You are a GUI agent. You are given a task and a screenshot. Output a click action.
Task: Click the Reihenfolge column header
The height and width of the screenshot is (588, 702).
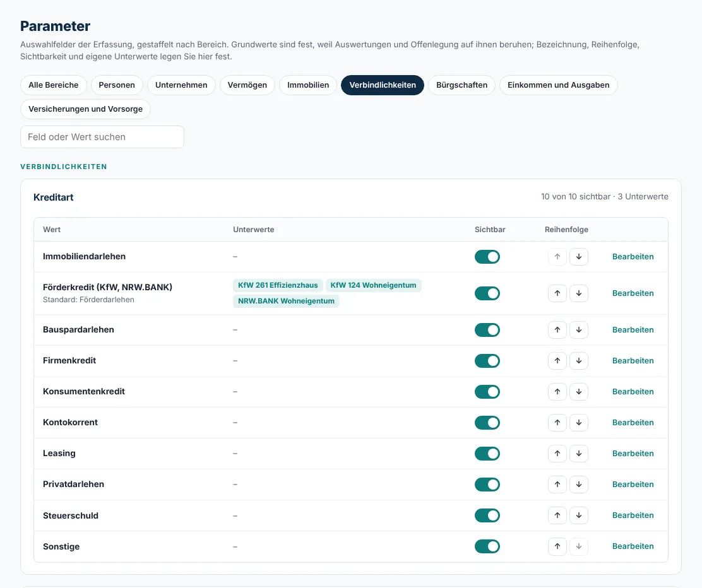(x=566, y=230)
